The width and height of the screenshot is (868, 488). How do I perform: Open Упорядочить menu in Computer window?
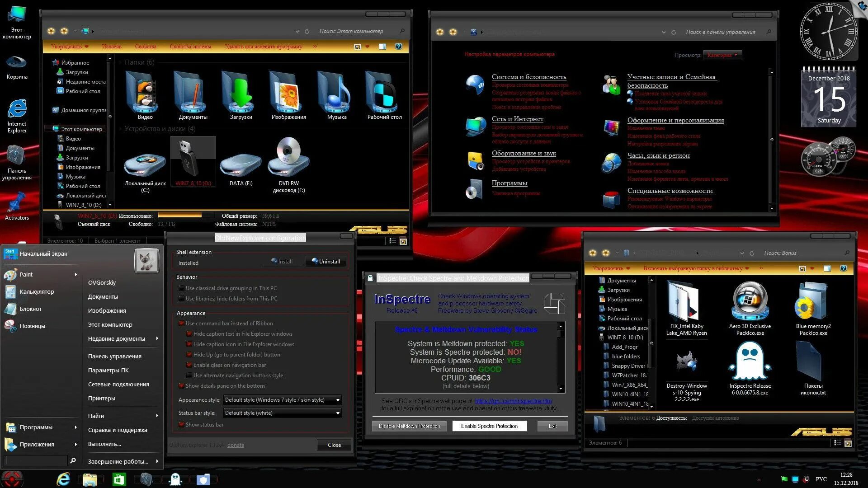coord(70,47)
